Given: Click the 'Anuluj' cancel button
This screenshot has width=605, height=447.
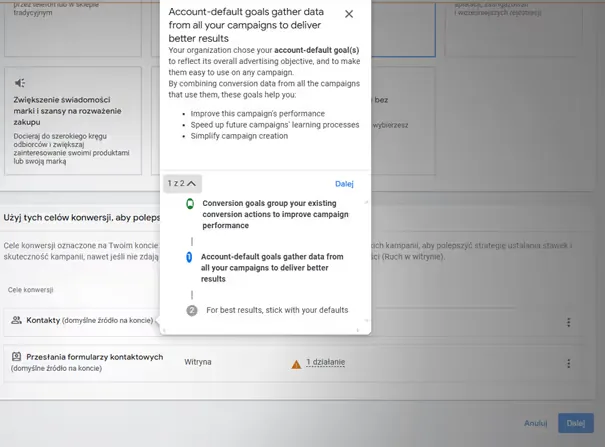Looking at the screenshot, I should [x=536, y=423].
